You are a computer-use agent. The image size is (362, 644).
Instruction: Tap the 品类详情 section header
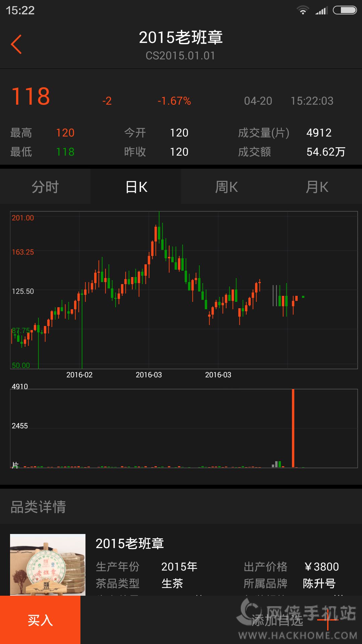(39, 507)
